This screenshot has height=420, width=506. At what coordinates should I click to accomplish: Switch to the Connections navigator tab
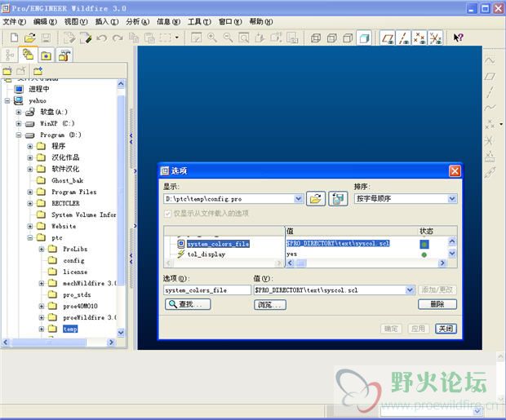coord(64,55)
